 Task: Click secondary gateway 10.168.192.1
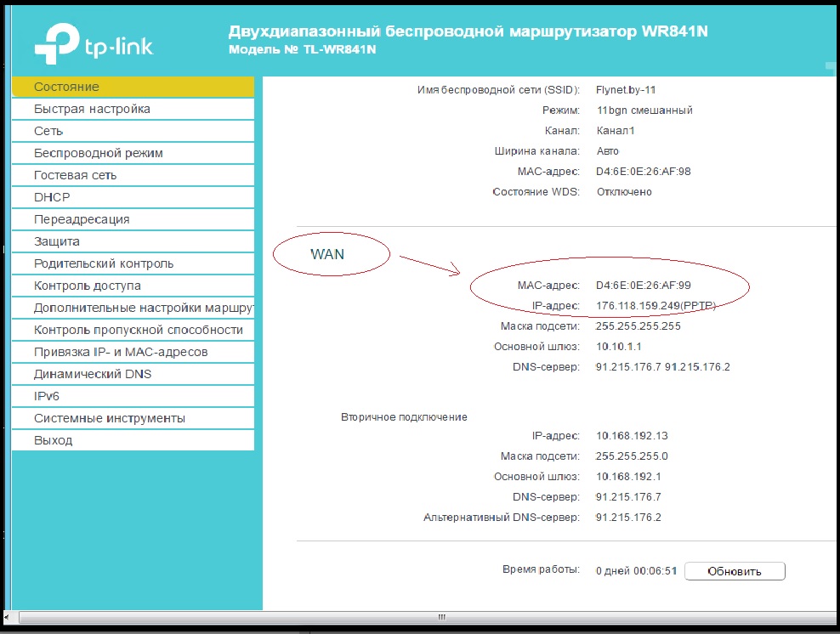point(628,477)
